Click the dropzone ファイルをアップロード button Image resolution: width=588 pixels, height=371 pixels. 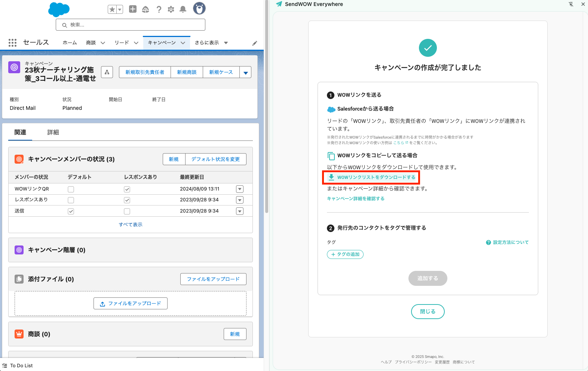(131, 303)
